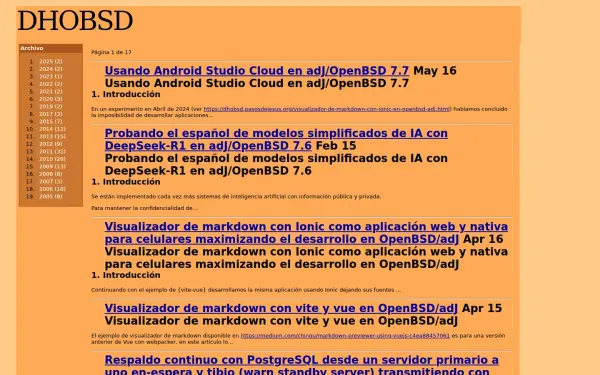Click the black Android Studio Cloud subtitle

tap(257, 83)
